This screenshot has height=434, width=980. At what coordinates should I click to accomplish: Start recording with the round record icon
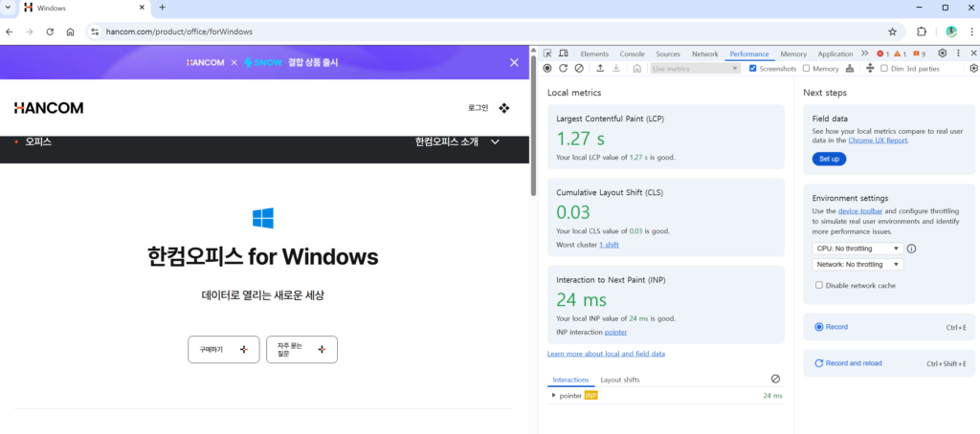click(547, 69)
